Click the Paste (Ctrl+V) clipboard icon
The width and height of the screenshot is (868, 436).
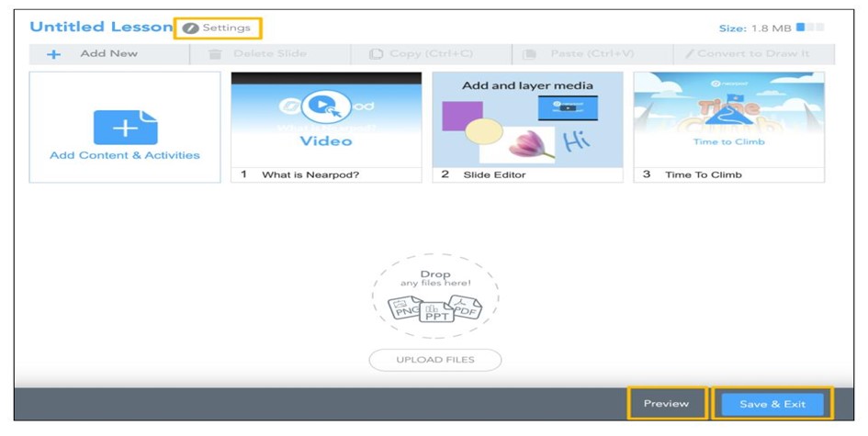click(x=530, y=54)
